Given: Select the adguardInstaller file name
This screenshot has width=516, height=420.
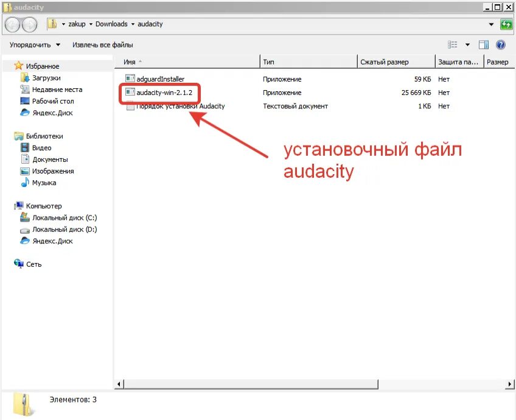Looking at the screenshot, I should [160, 79].
